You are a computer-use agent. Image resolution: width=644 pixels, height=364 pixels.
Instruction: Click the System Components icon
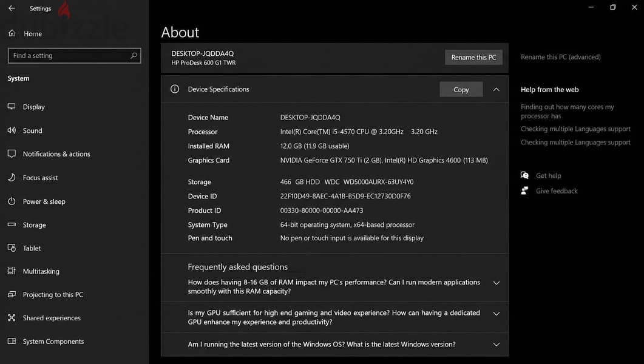[x=12, y=341]
